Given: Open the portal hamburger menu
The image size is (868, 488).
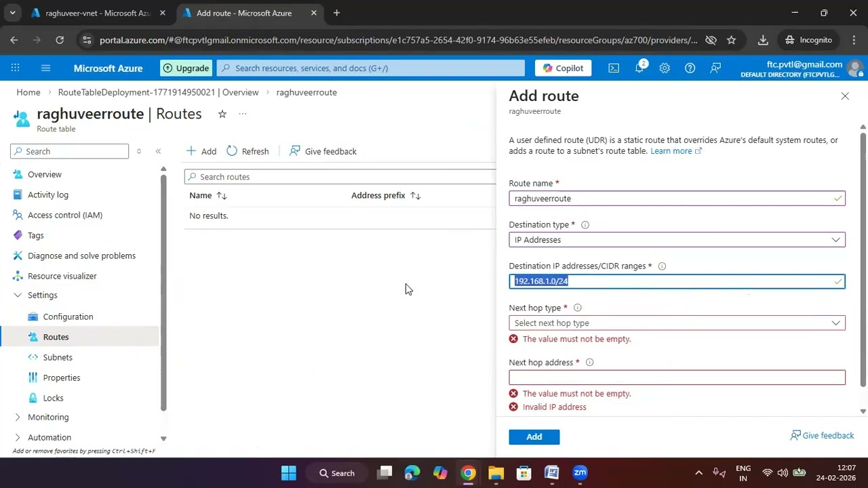Looking at the screenshot, I should click(45, 68).
